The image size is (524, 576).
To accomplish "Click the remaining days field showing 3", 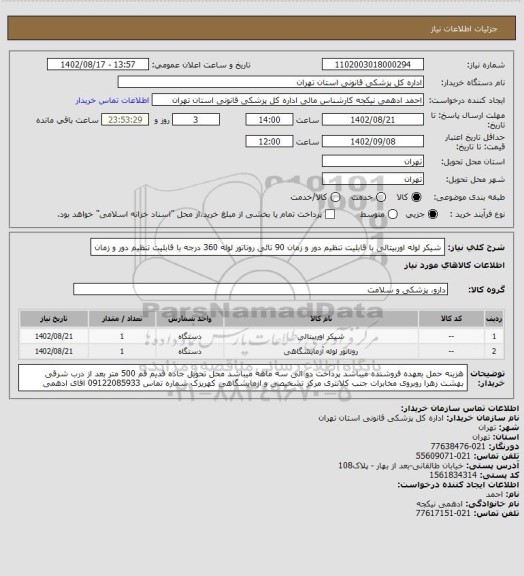I will [196, 120].
